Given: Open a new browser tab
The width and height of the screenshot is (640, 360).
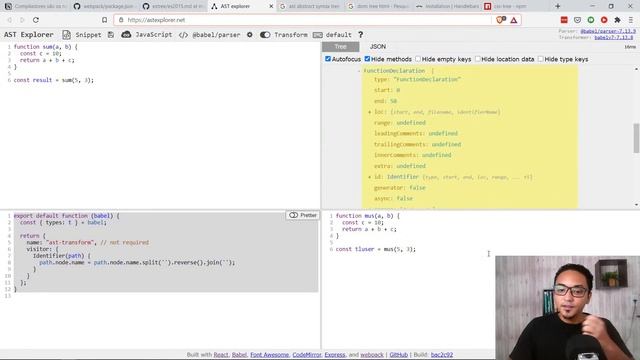Looking at the screenshot, I should click(558, 7).
